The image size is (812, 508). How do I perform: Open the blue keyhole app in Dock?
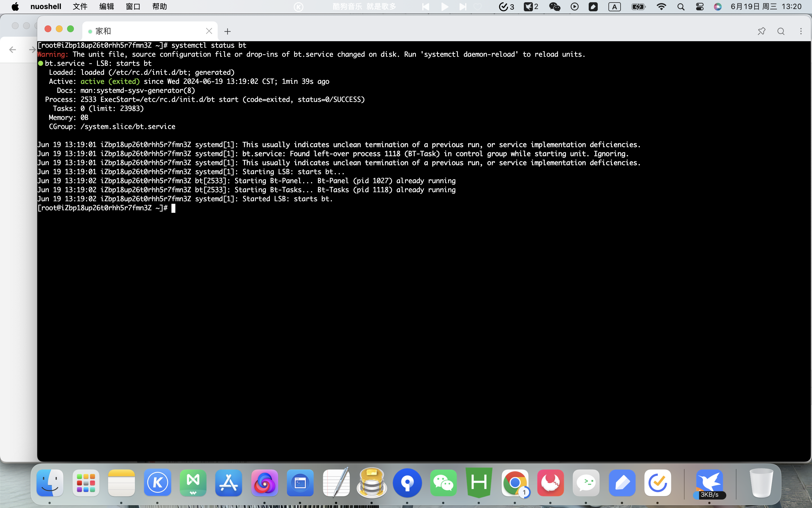click(407, 483)
